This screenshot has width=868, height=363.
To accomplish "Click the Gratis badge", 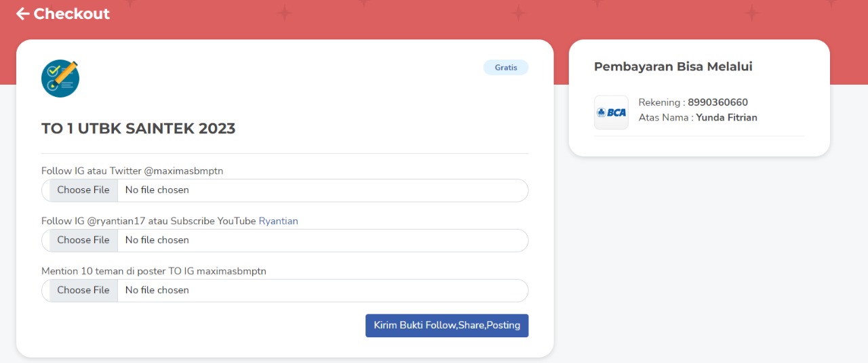I will 506,68.
